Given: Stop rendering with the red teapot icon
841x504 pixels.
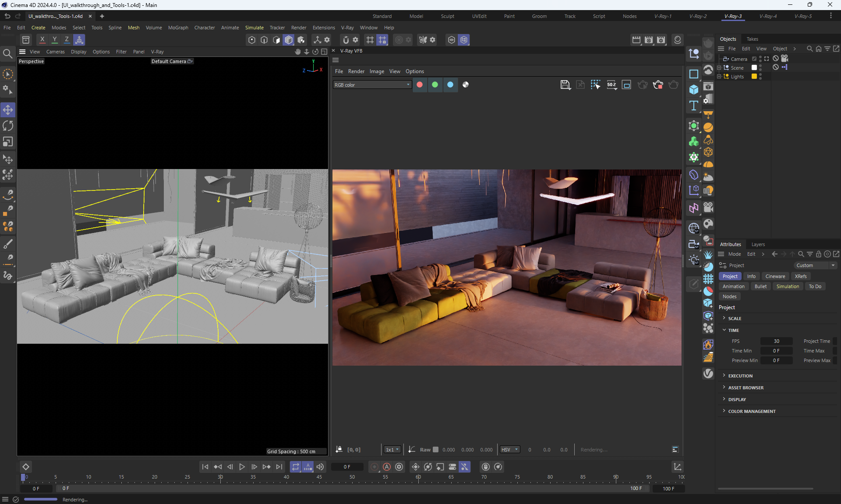Looking at the screenshot, I should tap(657, 85).
